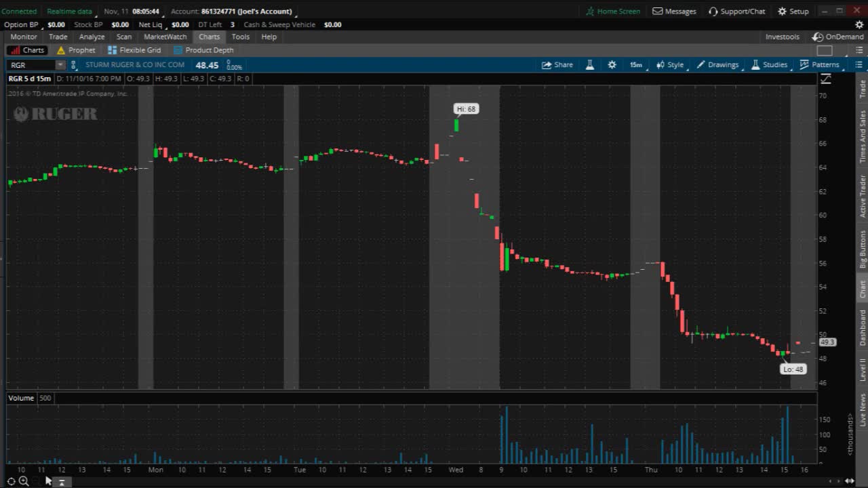Click the flask thinkScript icon
The width and height of the screenshot is (868, 488).
pos(590,64)
